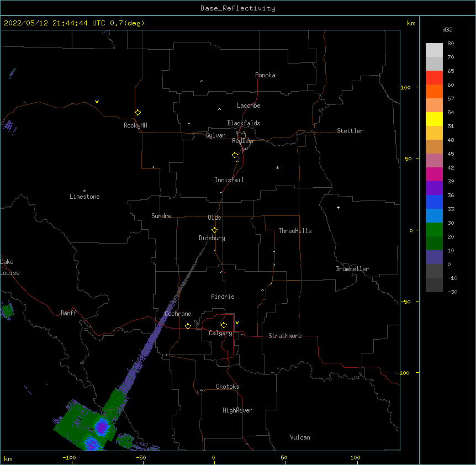Viewport: 476px width, 465px height.
Task: Click the -100 tick on the bottom axis
Action: [x=69, y=457]
